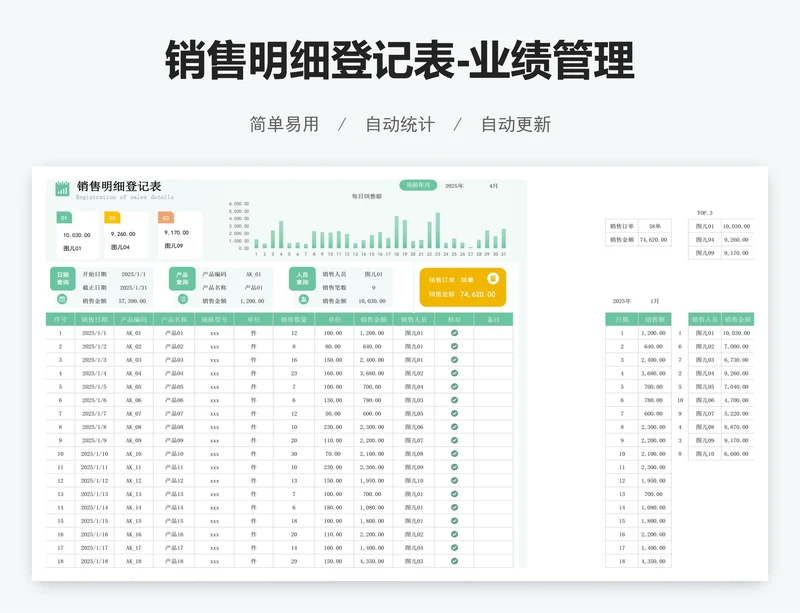
Task: Click the 产品查询 green button
Action: (182, 279)
